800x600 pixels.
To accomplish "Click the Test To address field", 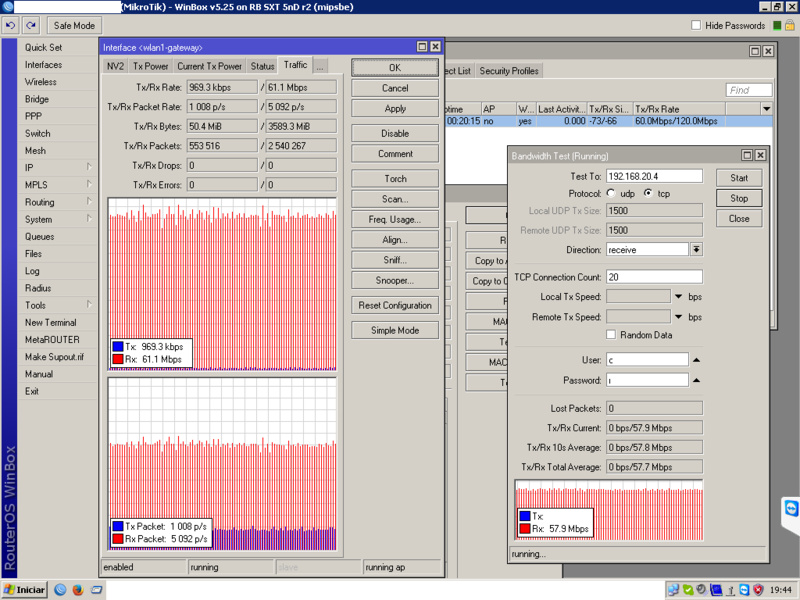I will click(x=654, y=176).
